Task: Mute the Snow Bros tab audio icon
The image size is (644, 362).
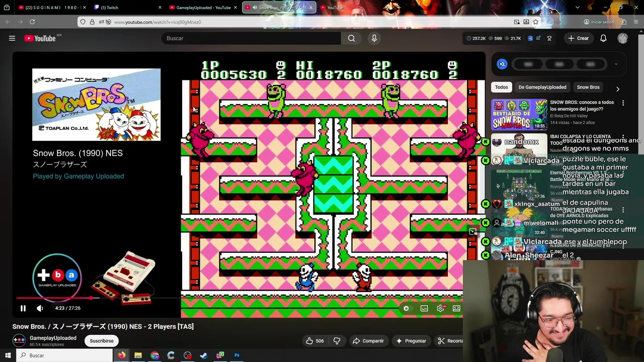Action: [255, 8]
